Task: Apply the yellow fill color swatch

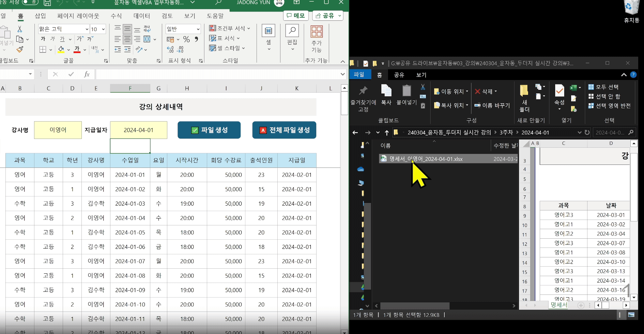Action: (x=61, y=50)
